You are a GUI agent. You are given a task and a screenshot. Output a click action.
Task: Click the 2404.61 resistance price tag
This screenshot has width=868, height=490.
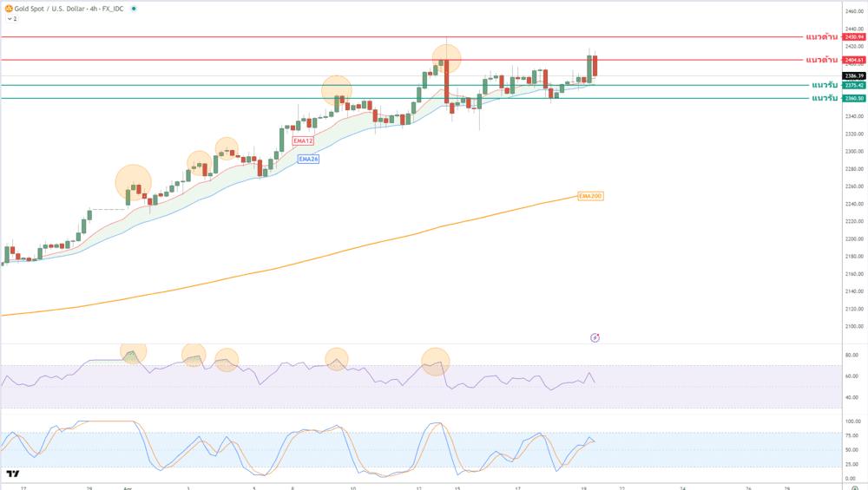point(854,60)
